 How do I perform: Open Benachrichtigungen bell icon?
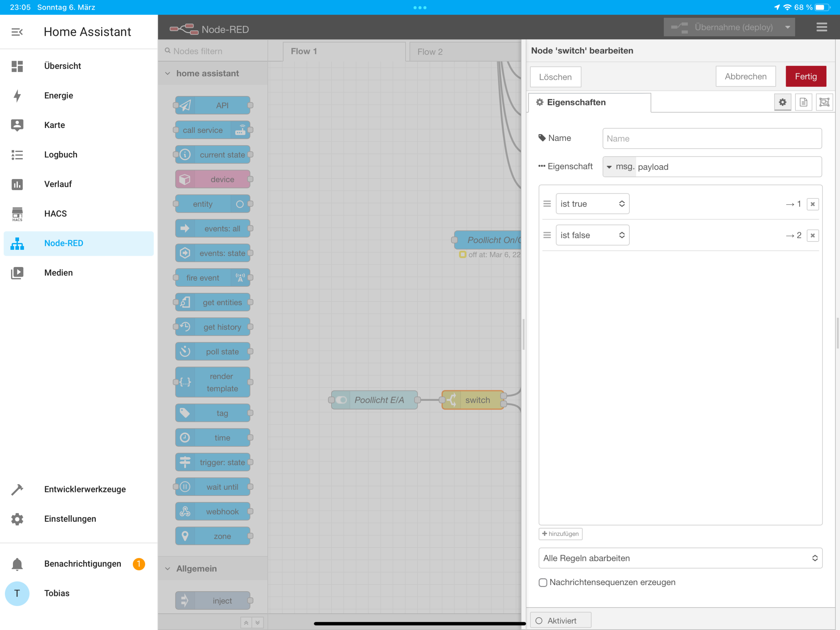pos(17,564)
